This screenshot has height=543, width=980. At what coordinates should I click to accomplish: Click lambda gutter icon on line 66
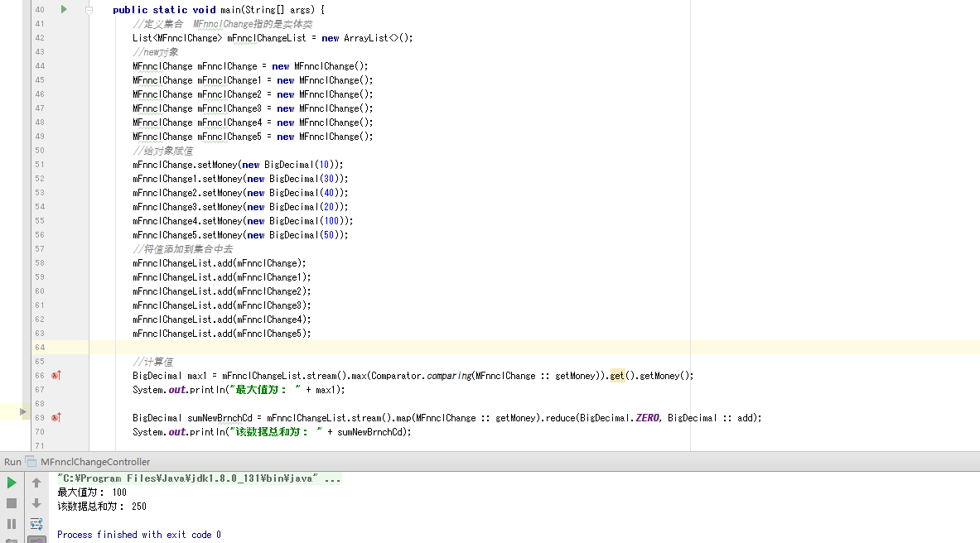tap(56, 376)
